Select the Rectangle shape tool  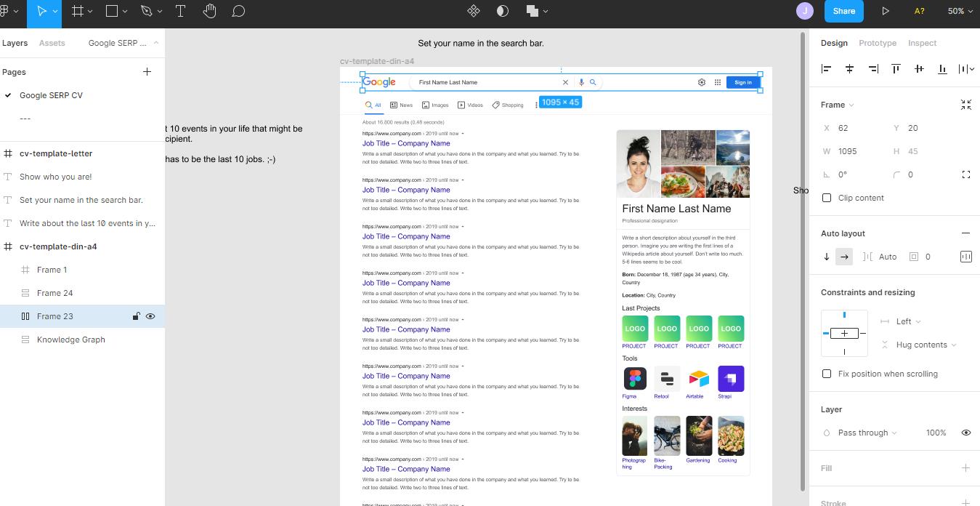[x=112, y=11]
